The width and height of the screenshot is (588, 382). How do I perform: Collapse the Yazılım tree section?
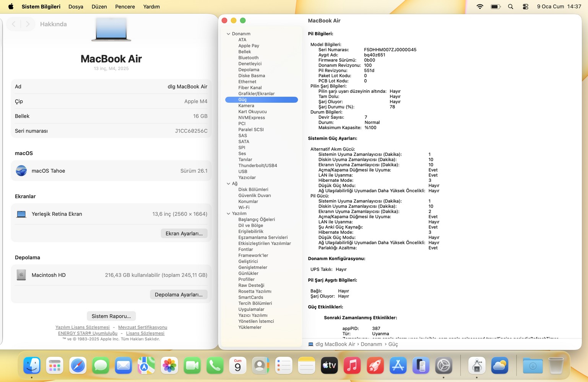pos(228,214)
